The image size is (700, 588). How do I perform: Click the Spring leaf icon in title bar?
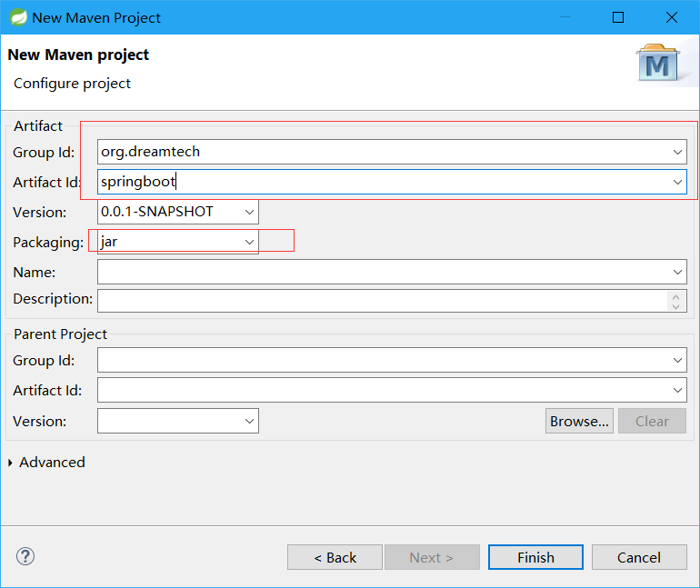tap(18, 18)
